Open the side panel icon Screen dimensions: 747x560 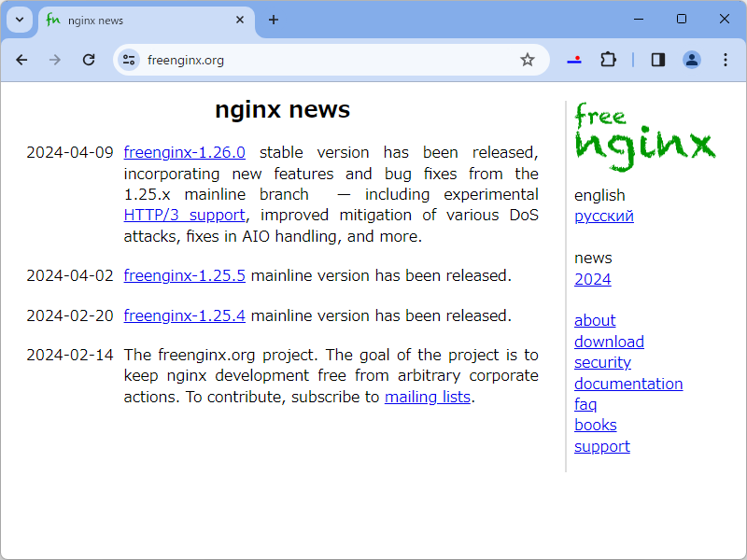click(x=657, y=59)
